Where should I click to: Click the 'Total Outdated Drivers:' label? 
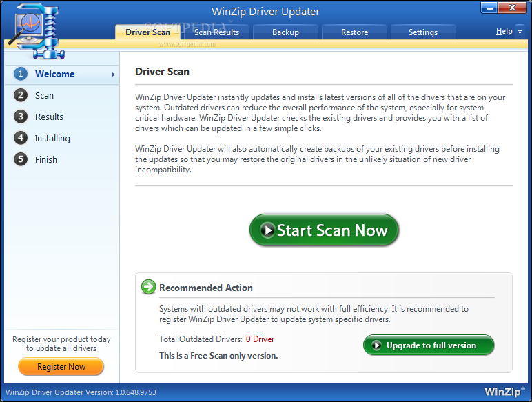click(201, 339)
